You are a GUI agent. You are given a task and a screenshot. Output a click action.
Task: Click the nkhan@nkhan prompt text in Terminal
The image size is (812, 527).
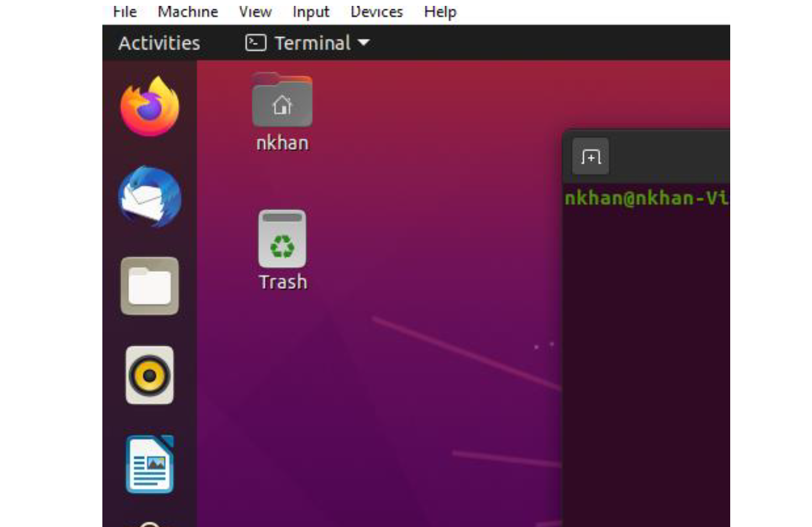tap(647, 198)
